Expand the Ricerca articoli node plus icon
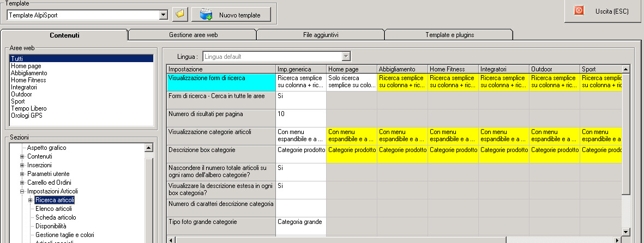Screen dimensions: 644x243 30,200
